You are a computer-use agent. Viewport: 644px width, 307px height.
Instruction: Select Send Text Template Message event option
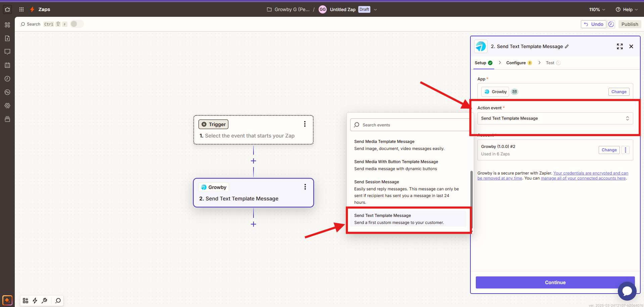pos(409,219)
